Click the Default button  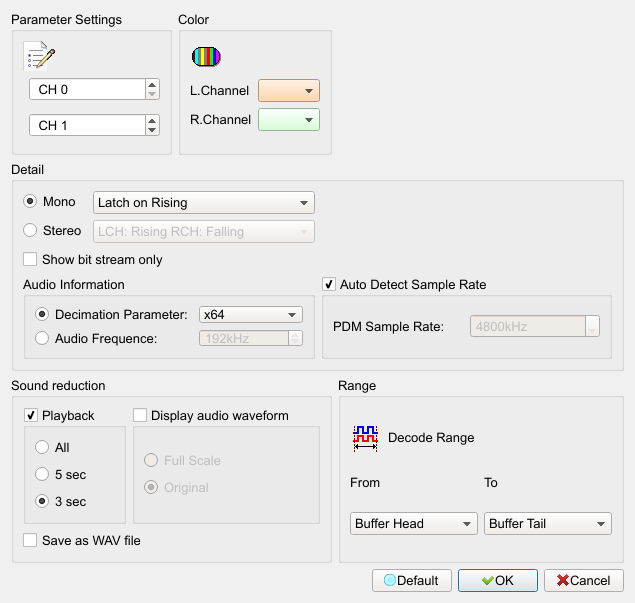[412, 580]
